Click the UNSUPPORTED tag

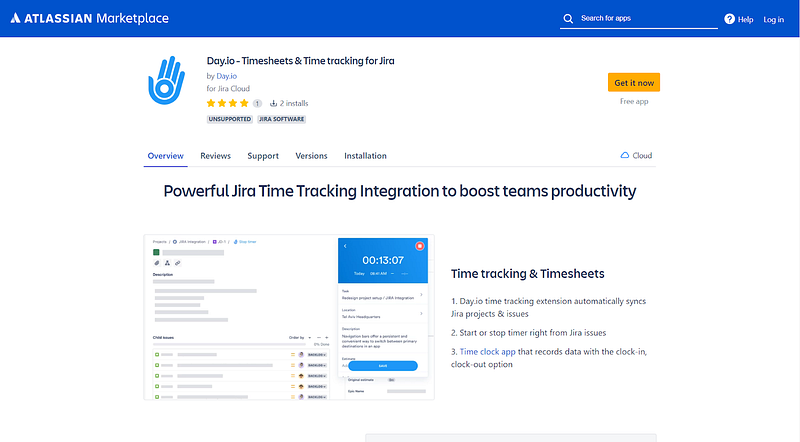pyautogui.click(x=230, y=119)
